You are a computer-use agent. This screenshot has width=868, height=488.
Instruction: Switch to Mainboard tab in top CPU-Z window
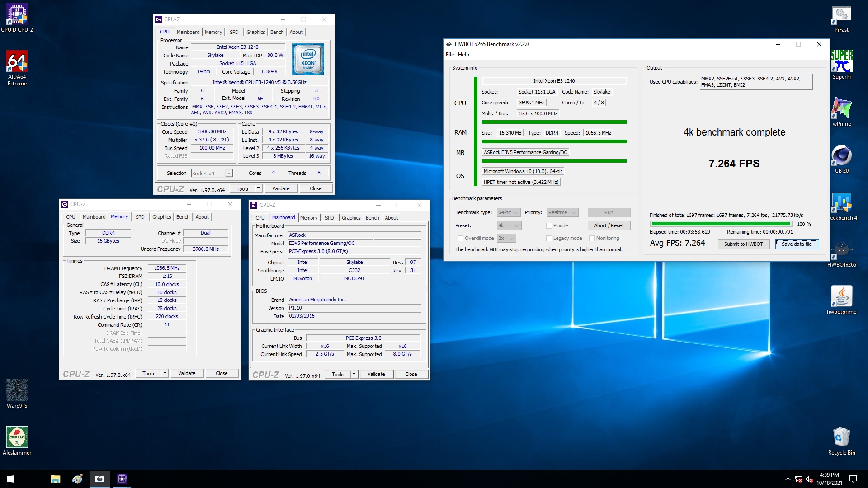pos(188,32)
